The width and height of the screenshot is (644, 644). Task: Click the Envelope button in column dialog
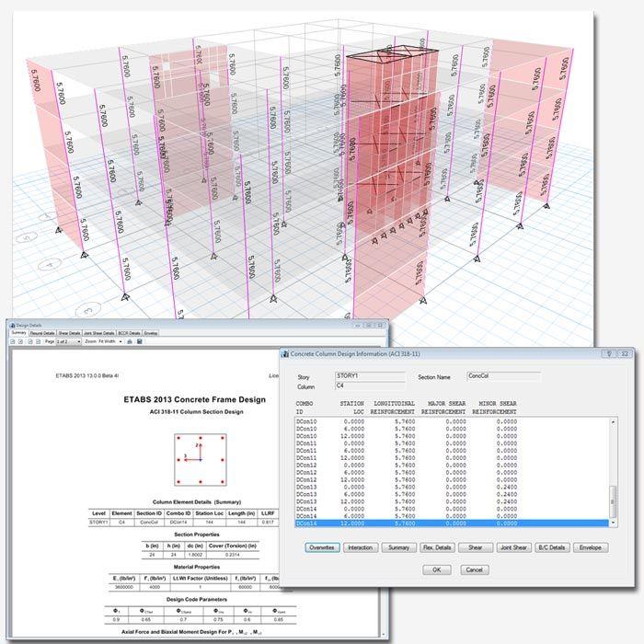(591, 547)
